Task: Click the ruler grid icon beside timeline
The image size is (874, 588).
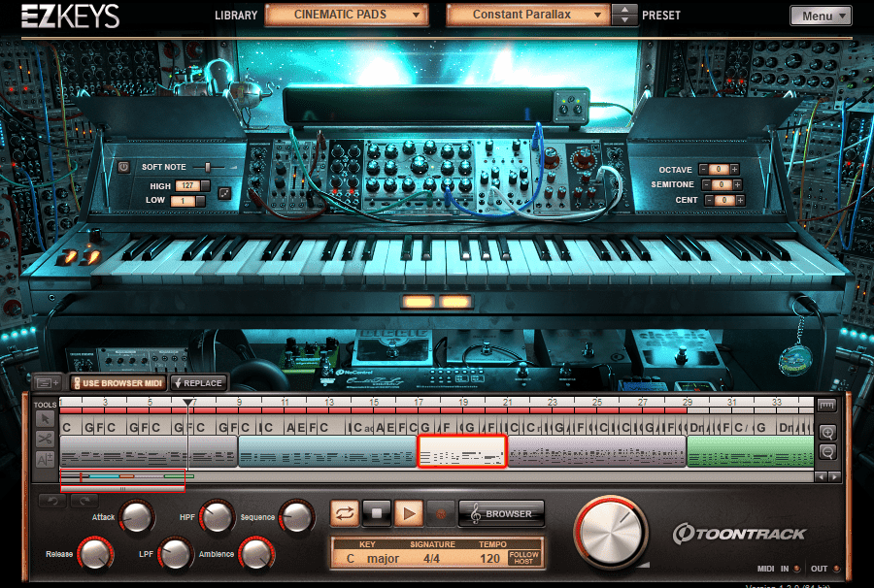Action: click(x=827, y=406)
